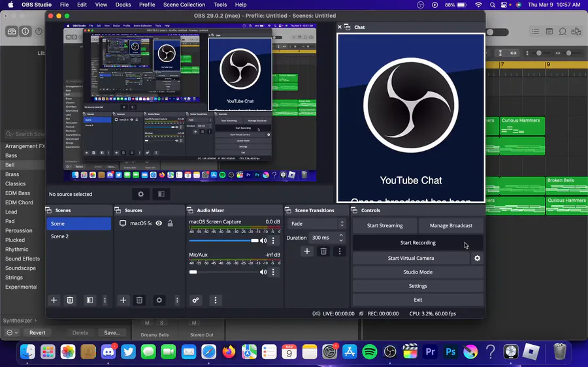This screenshot has height=367, width=588.
Task: Open the macOS Screen Capture audio options menu
Action: click(273, 241)
